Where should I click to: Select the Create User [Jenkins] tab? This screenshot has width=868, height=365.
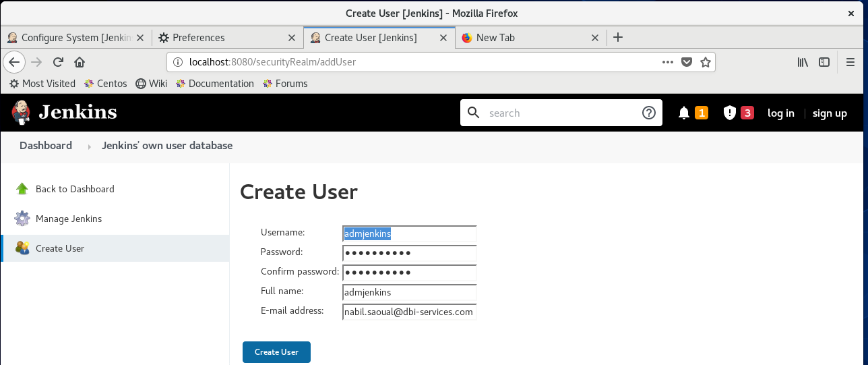point(379,38)
